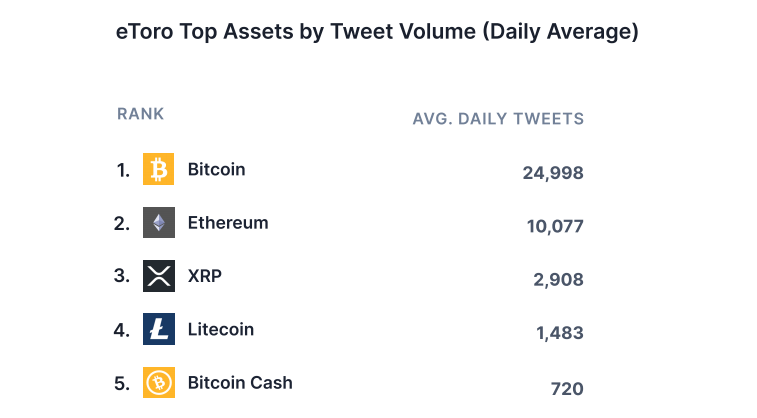Screen dimensions: 757x418
Task: Click rank number 5. beside Bitcoin Cash
Action: pyautogui.click(x=122, y=384)
